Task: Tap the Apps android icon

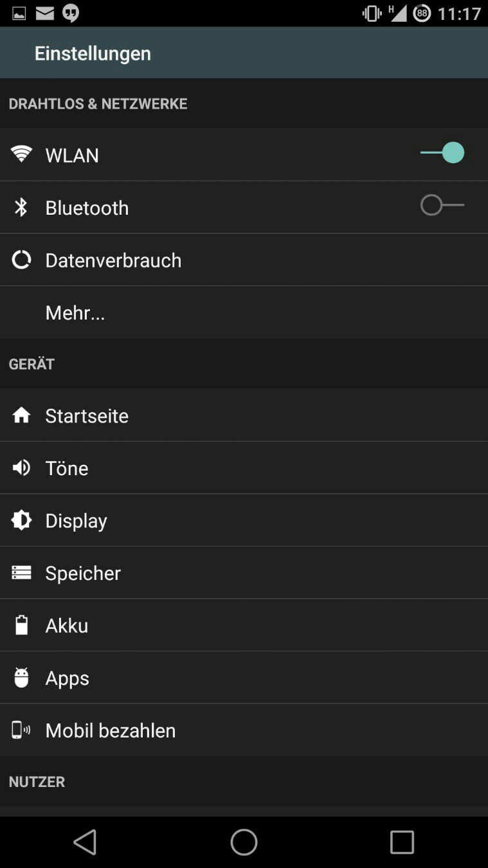Action: coord(21,678)
